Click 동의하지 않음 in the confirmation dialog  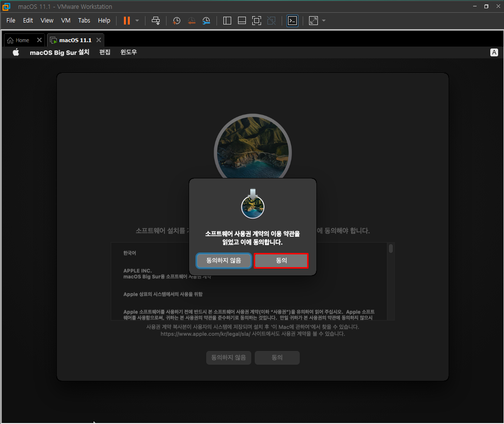224,261
